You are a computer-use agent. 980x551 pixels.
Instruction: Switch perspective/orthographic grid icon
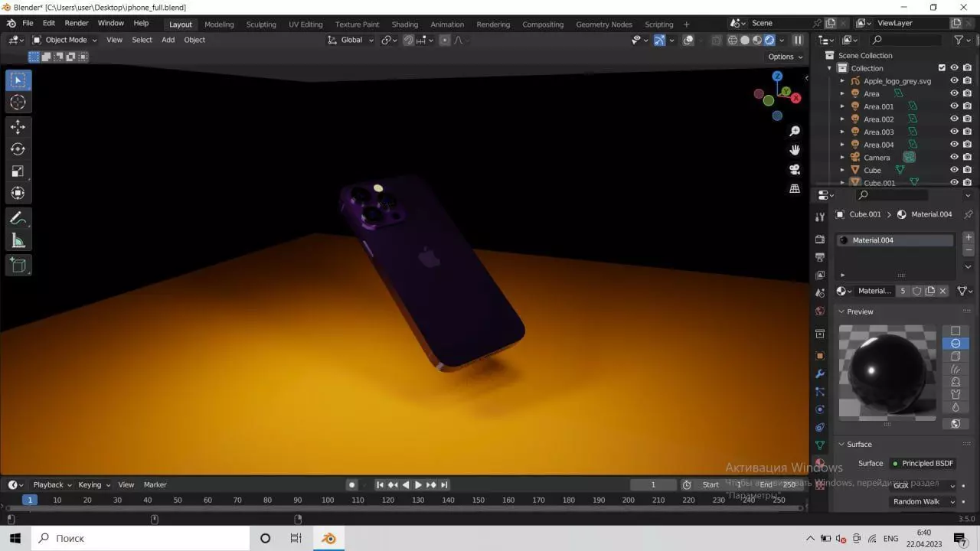pyautogui.click(x=795, y=188)
